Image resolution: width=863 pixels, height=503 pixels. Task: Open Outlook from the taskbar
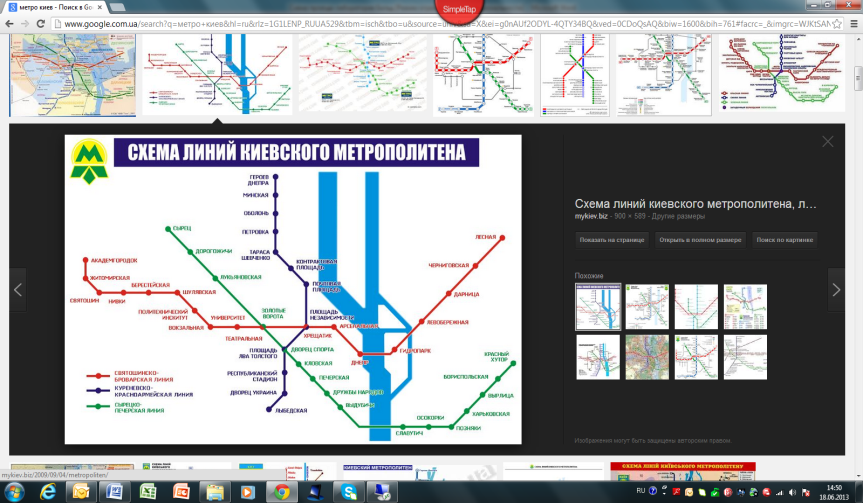(81, 491)
